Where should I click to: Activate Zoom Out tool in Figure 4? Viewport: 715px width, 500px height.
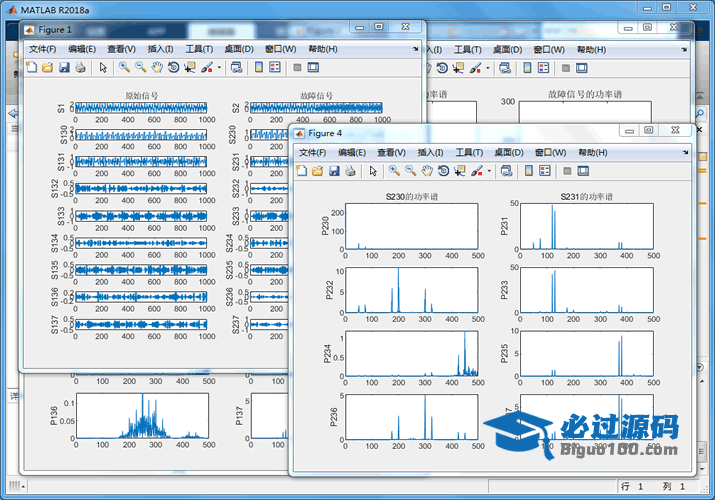[x=410, y=171]
